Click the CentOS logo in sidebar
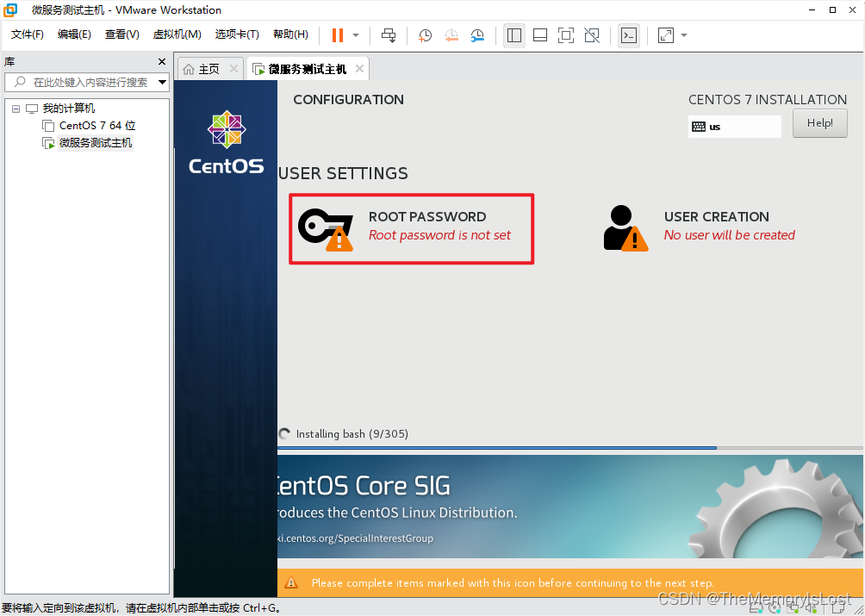 pos(227,142)
